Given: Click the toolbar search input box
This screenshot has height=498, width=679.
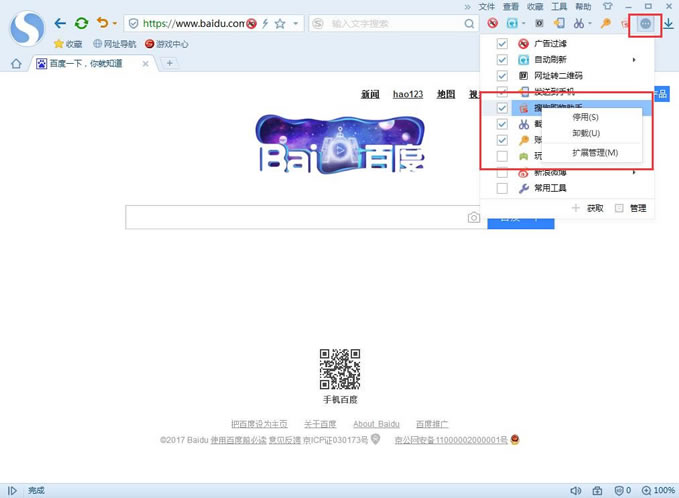Looking at the screenshot, I should [x=394, y=23].
